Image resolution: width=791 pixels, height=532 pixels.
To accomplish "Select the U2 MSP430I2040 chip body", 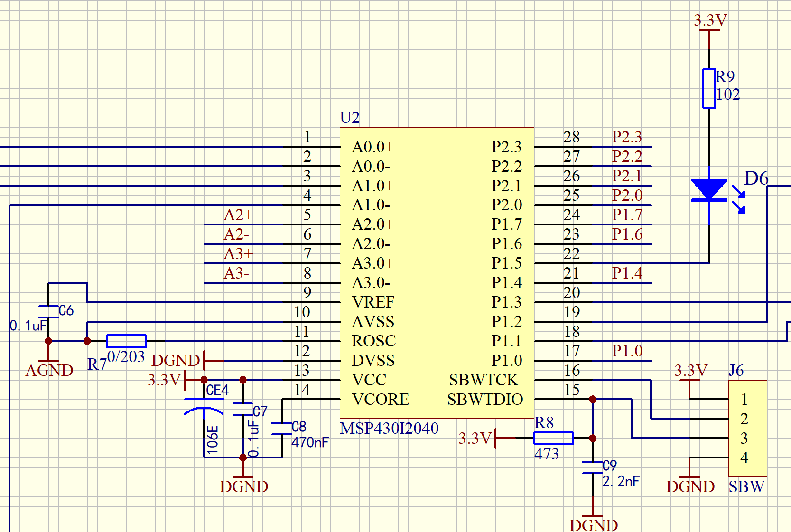I will (437, 273).
